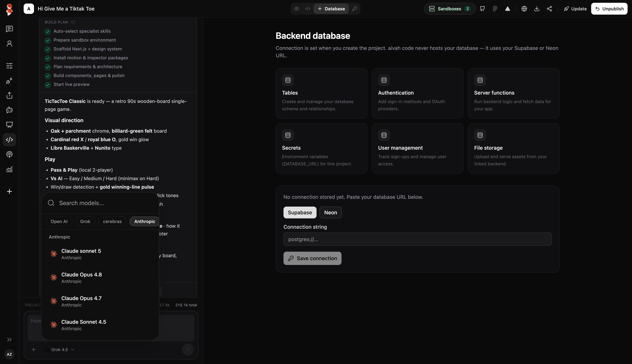
Task: Click the Backend database heading
Action: pyautogui.click(x=313, y=36)
